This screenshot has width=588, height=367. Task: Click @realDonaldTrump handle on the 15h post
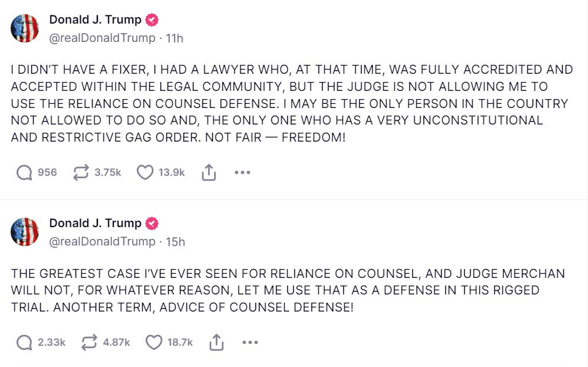(102, 242)
